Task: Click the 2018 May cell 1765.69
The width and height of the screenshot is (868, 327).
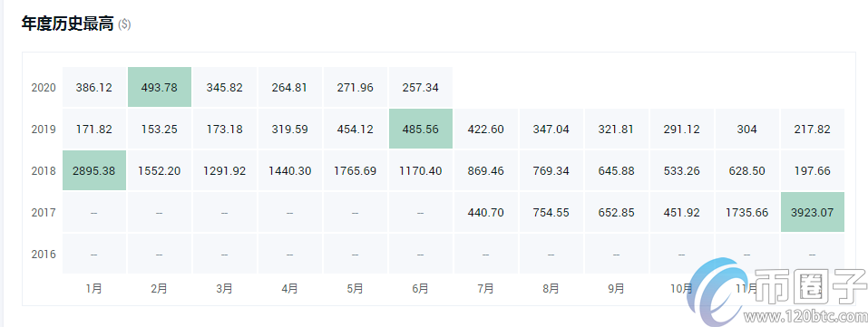Action: pos(356,170)
